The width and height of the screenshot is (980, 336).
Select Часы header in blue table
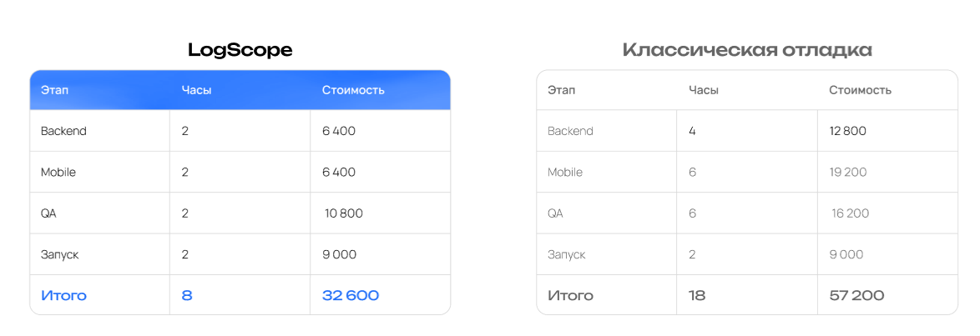pos(196,89)
